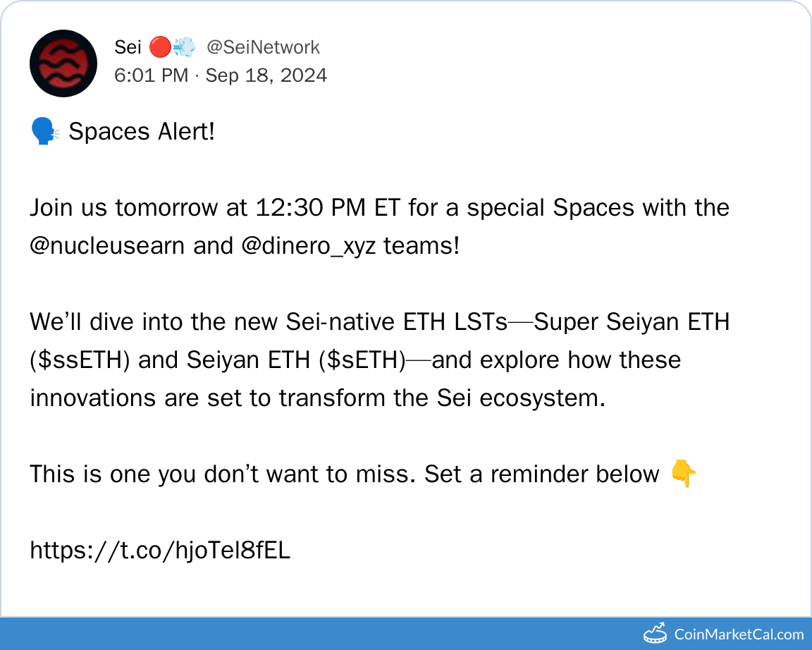Click the Sei profile avatar

[x=63, y=63]
